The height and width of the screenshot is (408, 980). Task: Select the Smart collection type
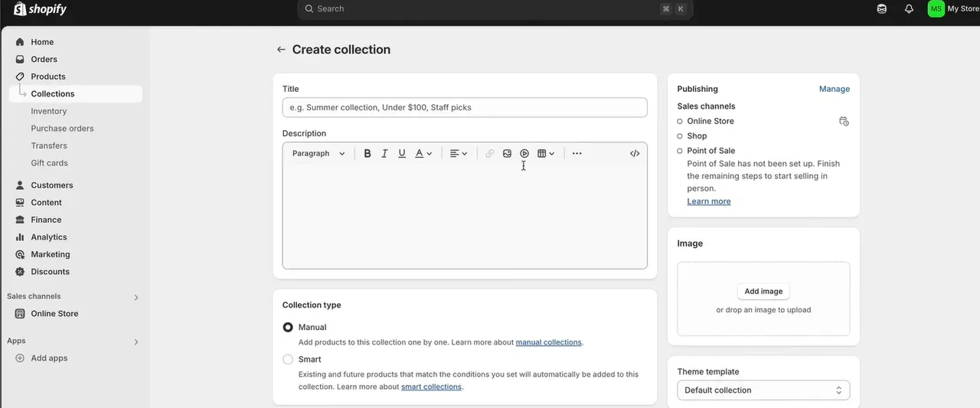tap(288, 360)
